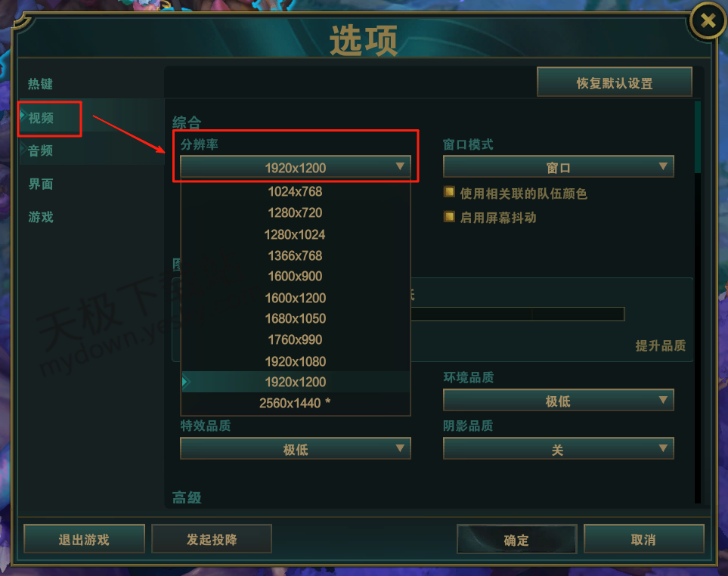Open the 特效品质 effects quality dropdown
Image resolution: width=728 pixels, height=576 pixels.
coord(296,448)
